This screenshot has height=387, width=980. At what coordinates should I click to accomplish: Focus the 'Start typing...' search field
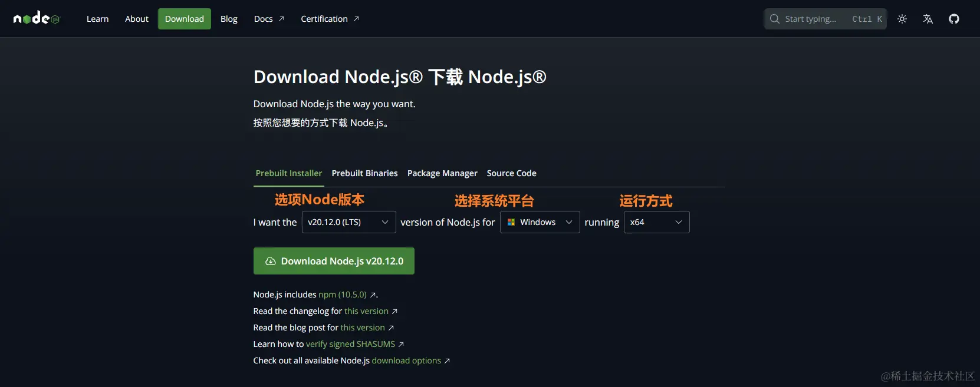pyautogui.click(x=825, y=19)
